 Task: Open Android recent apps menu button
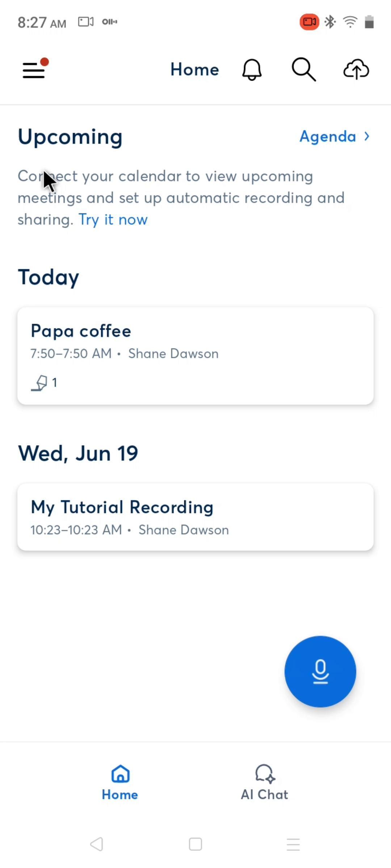pyautogui.click(x=293, y=844)
